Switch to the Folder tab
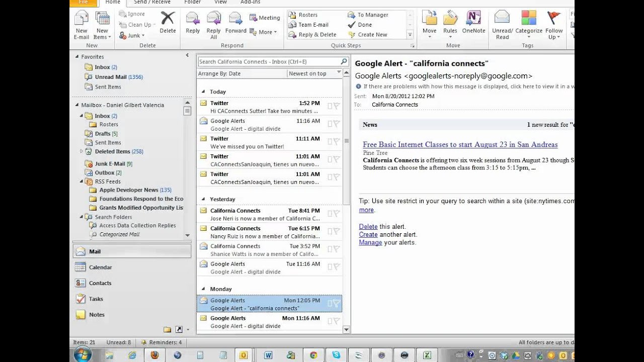 (192, 2)
